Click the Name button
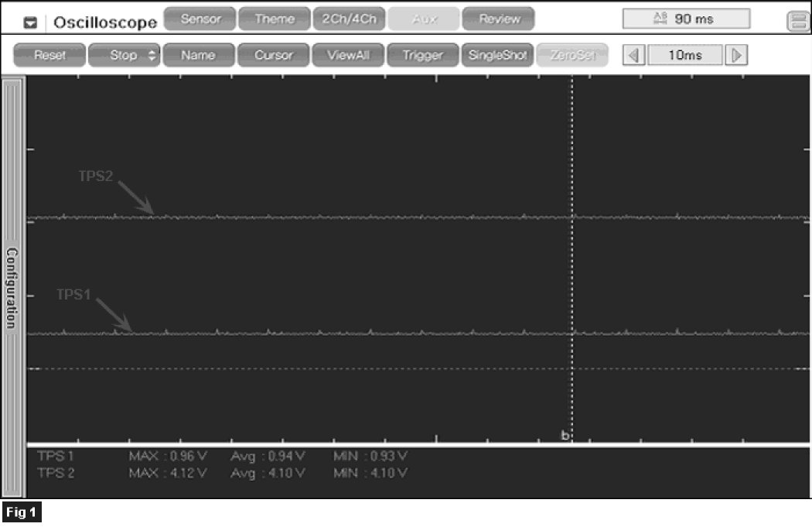 point(197,55)
